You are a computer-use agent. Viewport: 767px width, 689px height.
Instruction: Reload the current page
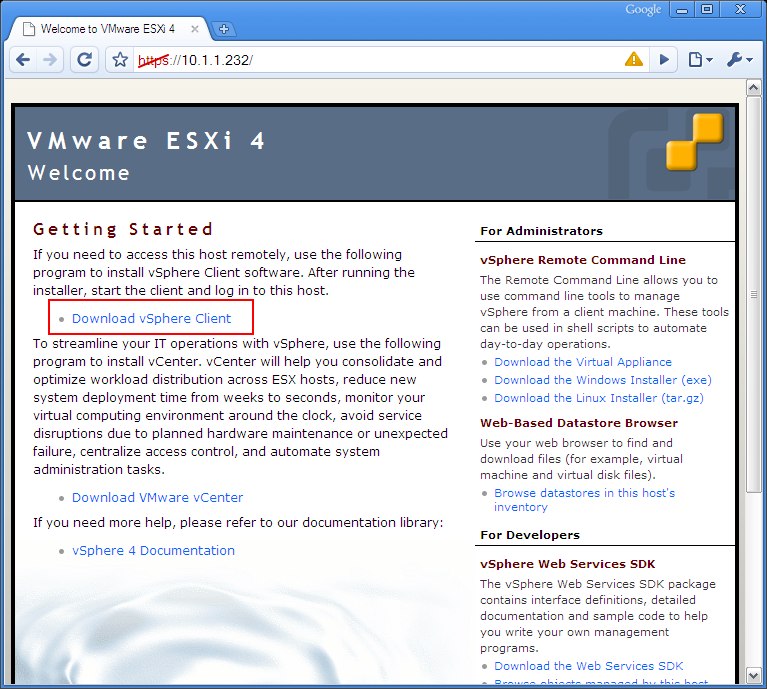(85, 60)
